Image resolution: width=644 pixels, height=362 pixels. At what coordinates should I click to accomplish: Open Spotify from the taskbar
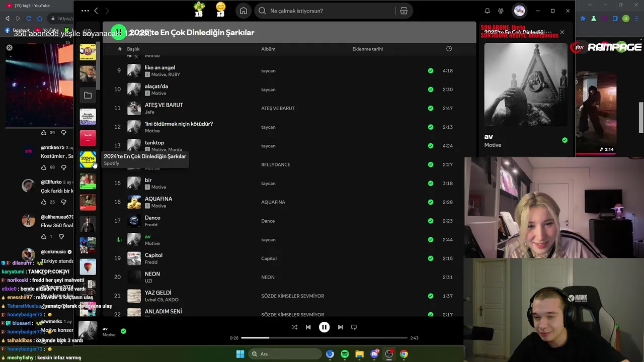[345, 354]
